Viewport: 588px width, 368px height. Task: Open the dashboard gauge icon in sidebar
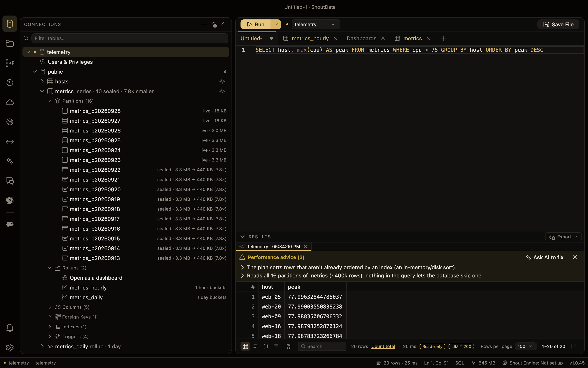10,122
